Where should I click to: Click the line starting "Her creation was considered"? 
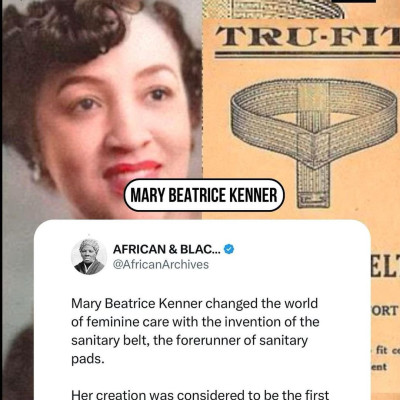200,395
